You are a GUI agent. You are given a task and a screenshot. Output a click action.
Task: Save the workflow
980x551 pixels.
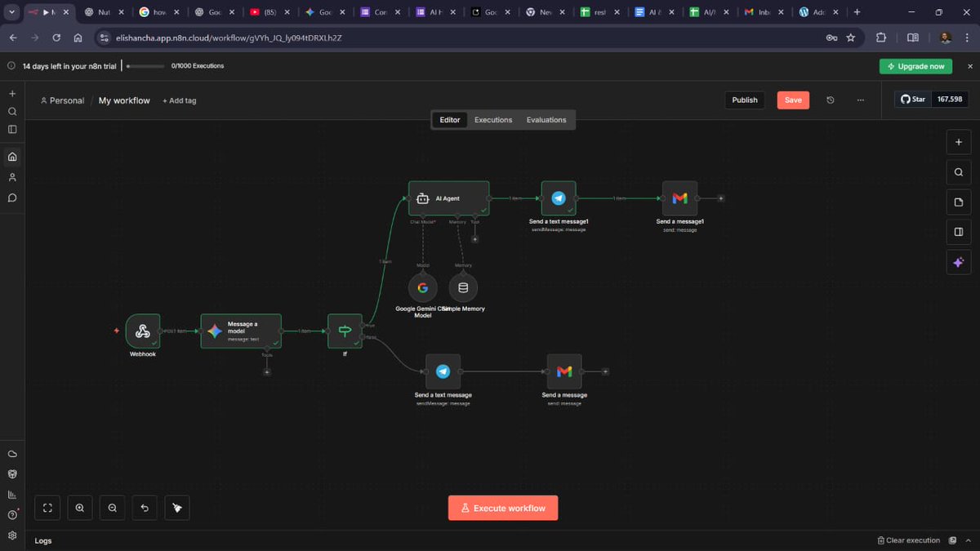[x=793, y=100]
